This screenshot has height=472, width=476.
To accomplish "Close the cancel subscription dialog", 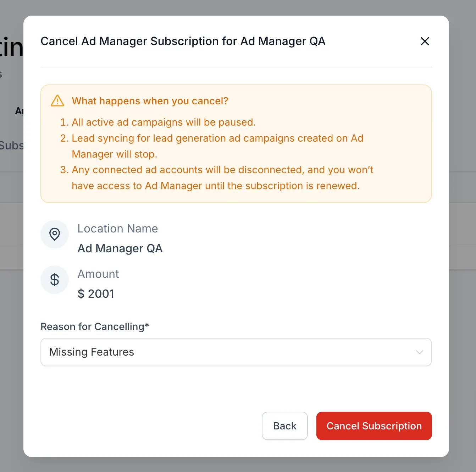I will click(x=425, y=41).
